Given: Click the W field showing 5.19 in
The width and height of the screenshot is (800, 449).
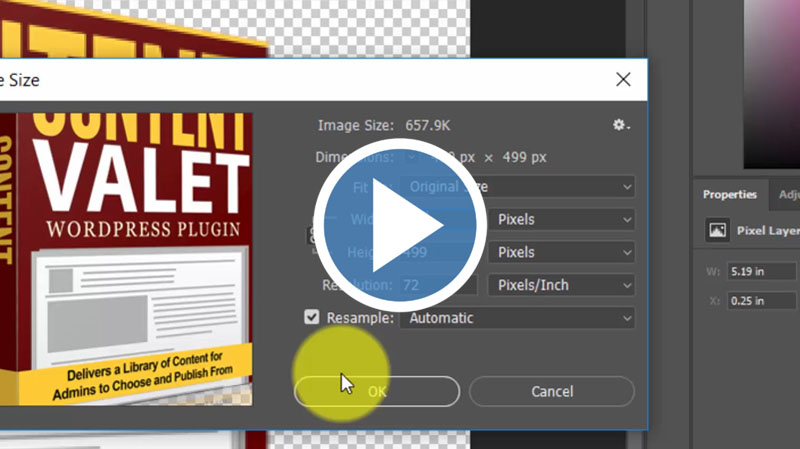Looking at the screenshot, I should (760, 269).
